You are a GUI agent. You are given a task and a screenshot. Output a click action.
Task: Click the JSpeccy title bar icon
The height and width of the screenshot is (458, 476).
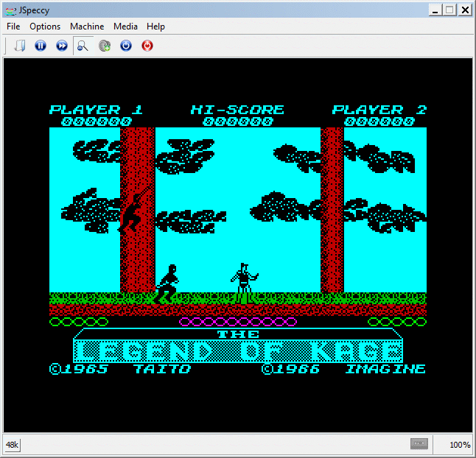(10, 10)
